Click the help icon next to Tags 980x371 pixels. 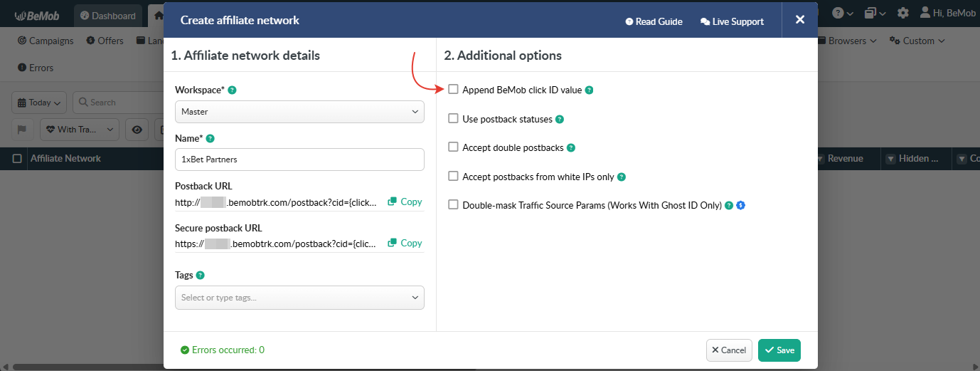tap(201, 276)
